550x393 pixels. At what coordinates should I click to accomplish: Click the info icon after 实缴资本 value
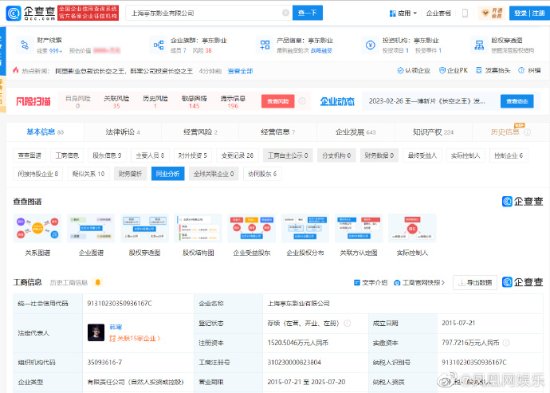(506, 342)
